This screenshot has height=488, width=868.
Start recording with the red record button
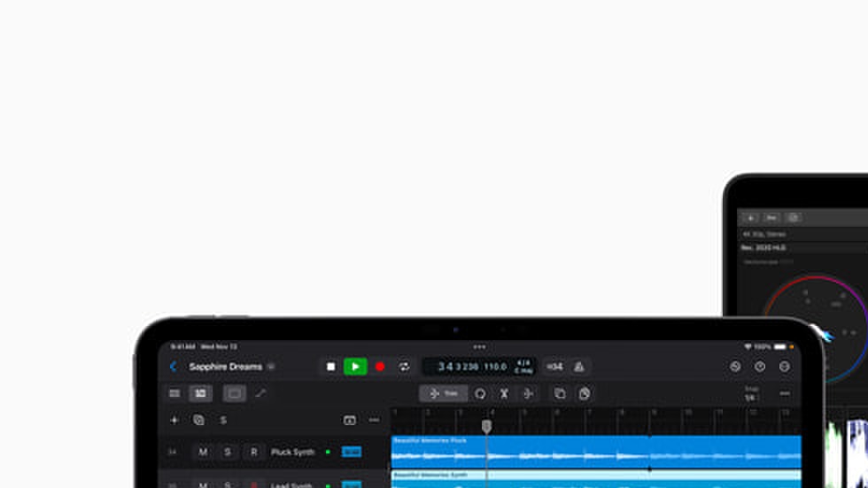380,367
